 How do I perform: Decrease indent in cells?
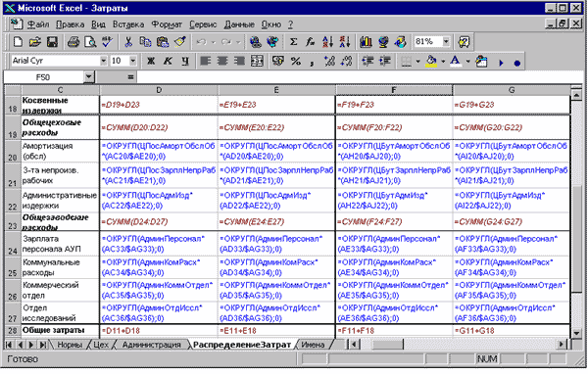tap(367, 61)
